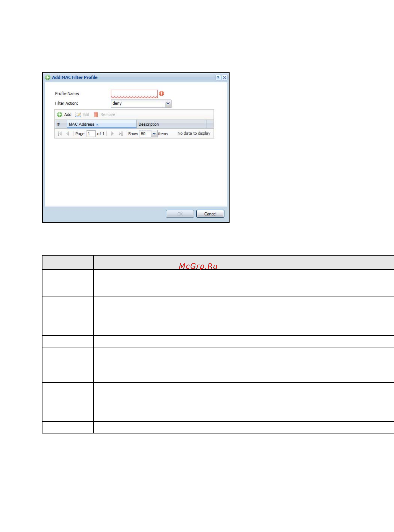Click the Description column header
394x532 pixels.
pyautogui.click(x=171, y=124)
